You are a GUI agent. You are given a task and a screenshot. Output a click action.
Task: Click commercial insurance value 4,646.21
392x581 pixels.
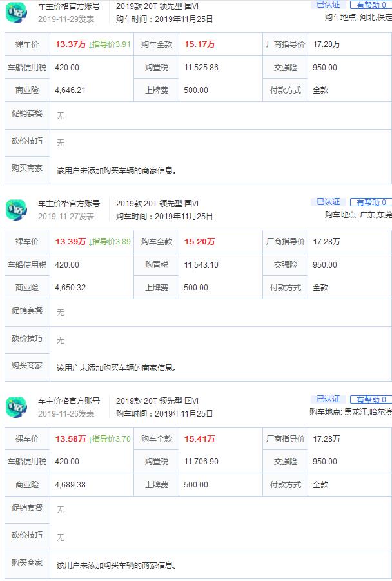pos(70,90)
